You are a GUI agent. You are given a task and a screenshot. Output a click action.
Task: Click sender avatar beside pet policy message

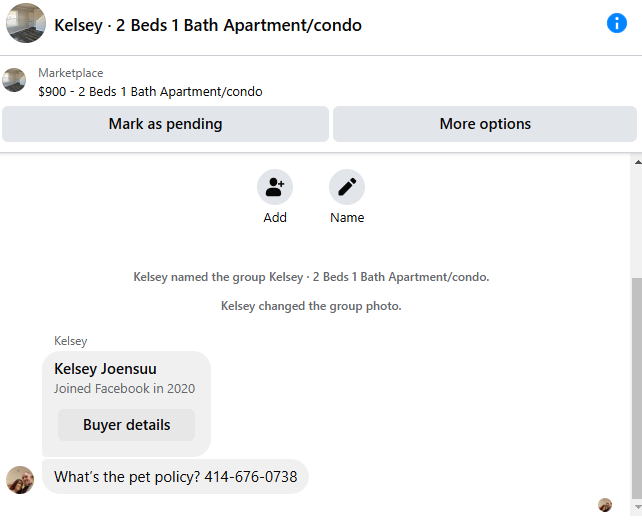click(19, 479)
